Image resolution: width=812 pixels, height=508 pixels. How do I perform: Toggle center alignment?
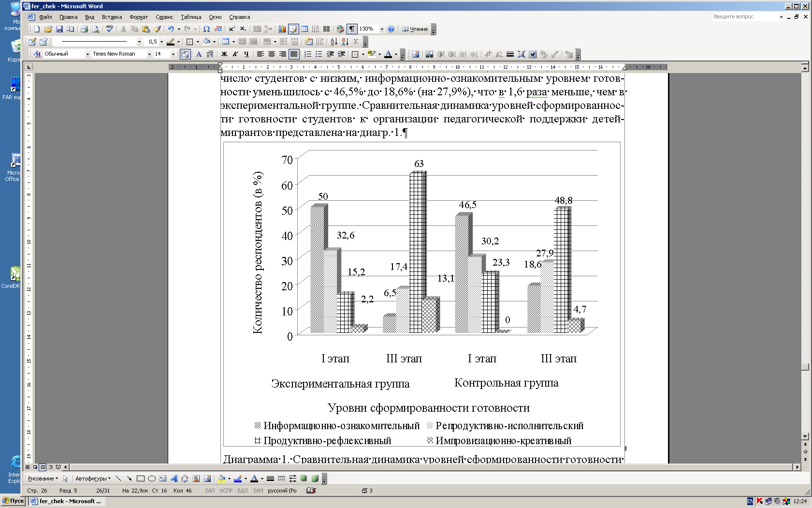tap(271, 54)
